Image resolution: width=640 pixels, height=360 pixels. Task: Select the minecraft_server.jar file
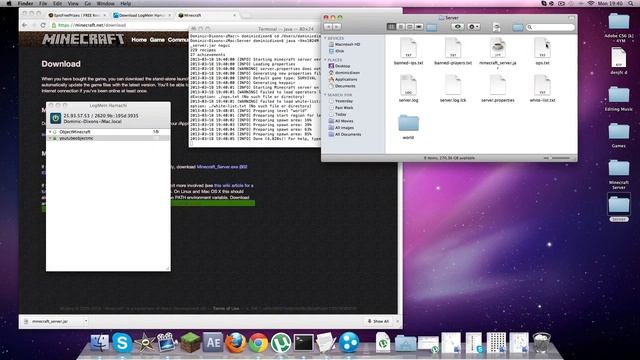498,52
